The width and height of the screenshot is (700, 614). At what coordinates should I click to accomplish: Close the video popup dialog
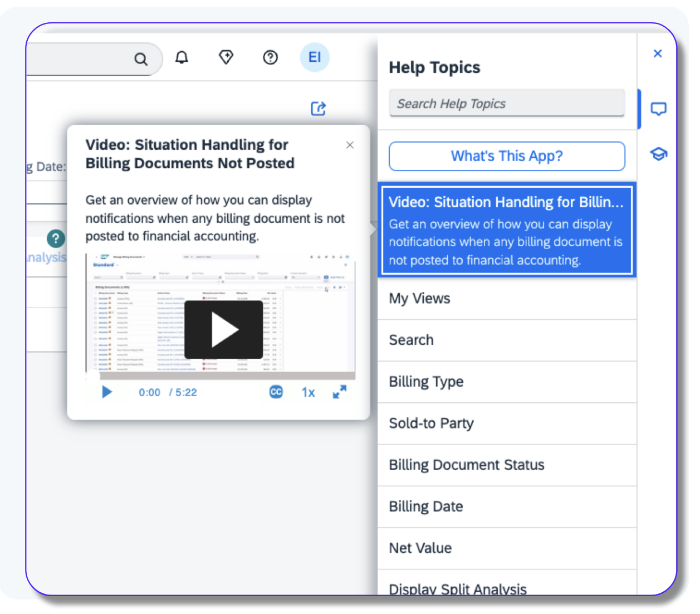350,145
